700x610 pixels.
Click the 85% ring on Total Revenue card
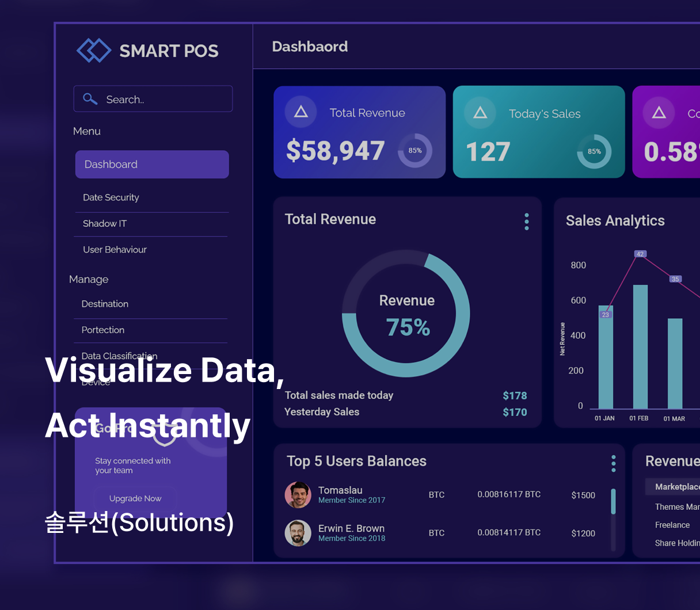click(x=415, y=151)
